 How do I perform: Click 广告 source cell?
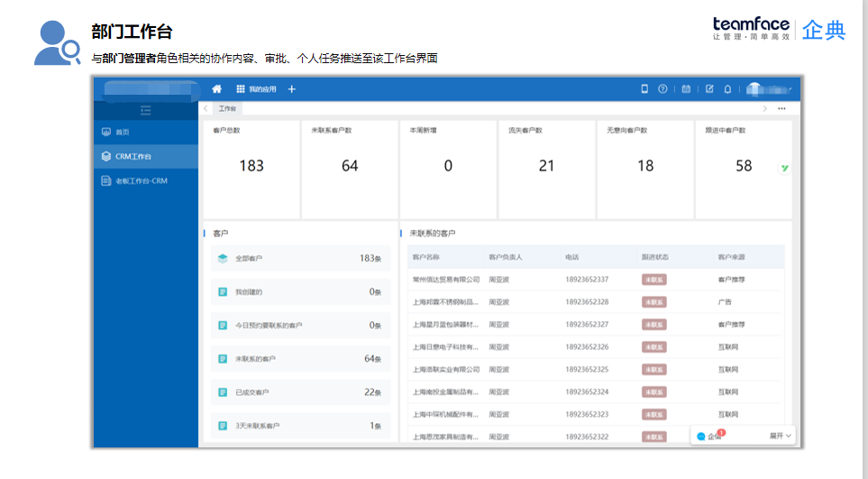click(x=725, y=302)
